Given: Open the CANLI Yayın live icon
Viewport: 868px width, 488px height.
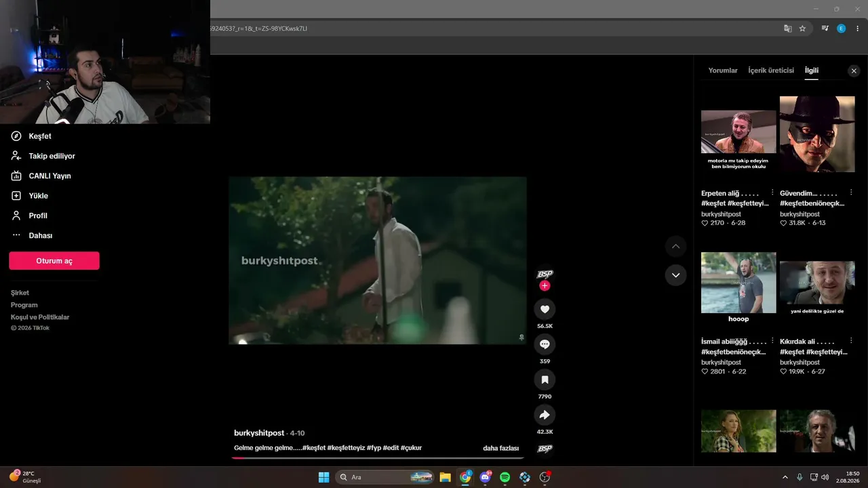Looking at the screenshot, I should click(16, 176).
